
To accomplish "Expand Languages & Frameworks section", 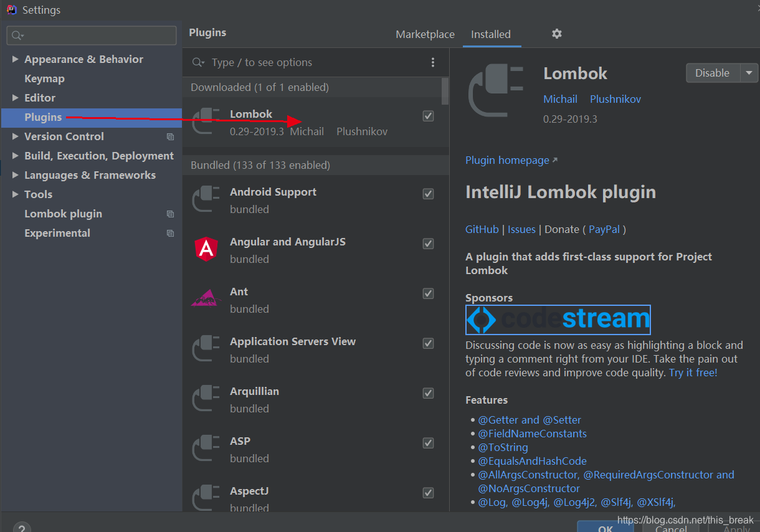I will click(x=16, y=175).
